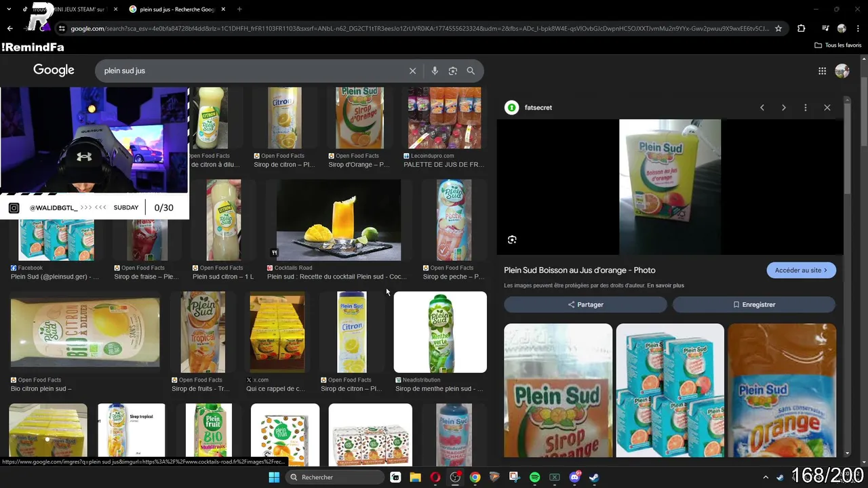This screenshot has width=868, height=488.
Task: Click the PALETTE DE JUS DE FR caption
Action: point(443,165)
